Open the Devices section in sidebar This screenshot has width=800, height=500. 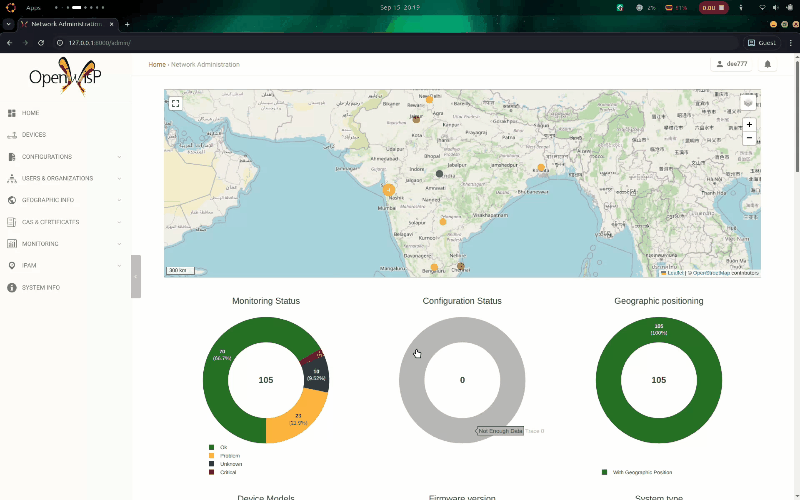pos(34,135)
